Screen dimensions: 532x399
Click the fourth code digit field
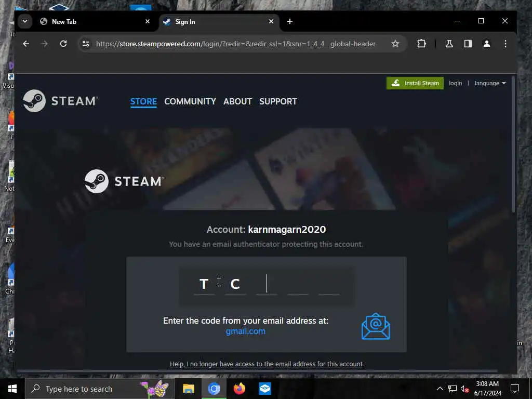tap(298, 284)
